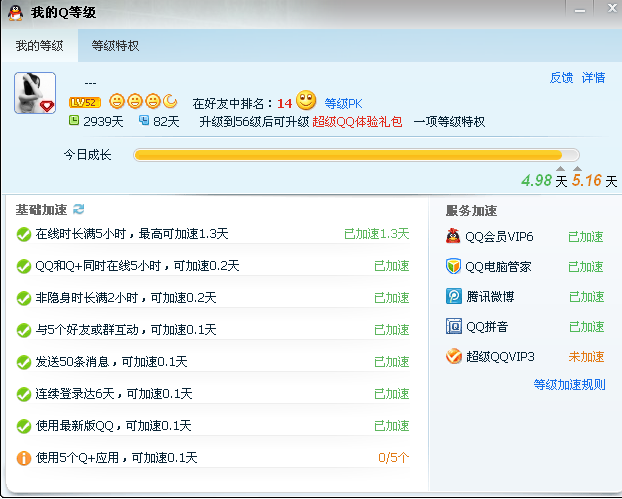Close the 我的Q等级 window
This screenshot has width=622, height=499.
click(612, 9)
